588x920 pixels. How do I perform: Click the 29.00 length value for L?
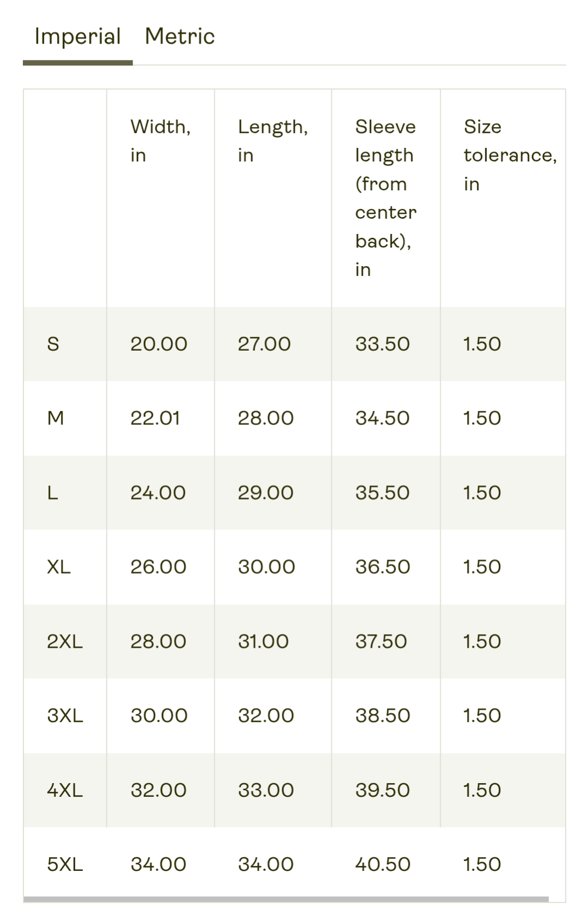[x=266, y=493]
